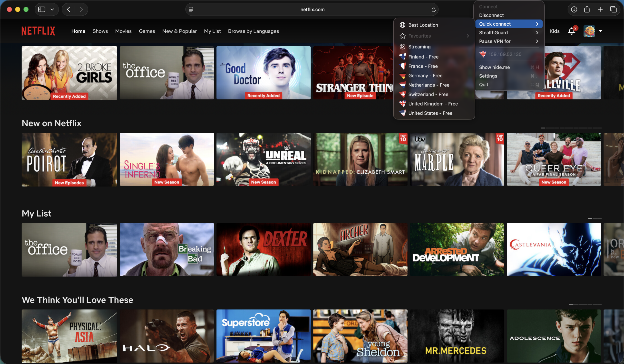This screenshot has width=624, height=364.
Task: Open the profile avatar menu
Action: tap(589, 31)
